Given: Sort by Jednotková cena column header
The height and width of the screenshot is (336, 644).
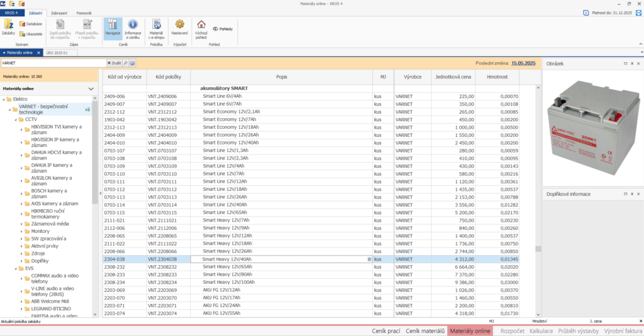Looking at the screenshot, I should (x=453, y=77).
